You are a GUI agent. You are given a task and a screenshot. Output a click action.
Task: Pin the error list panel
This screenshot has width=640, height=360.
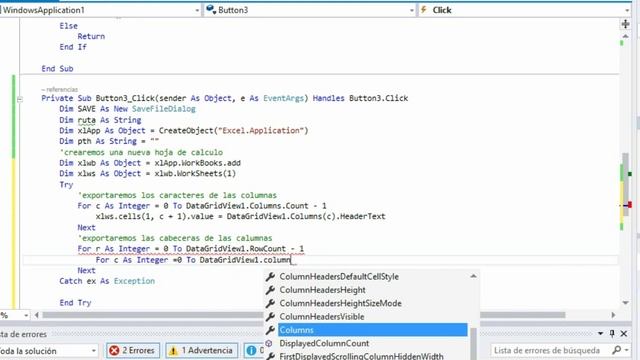612,333
